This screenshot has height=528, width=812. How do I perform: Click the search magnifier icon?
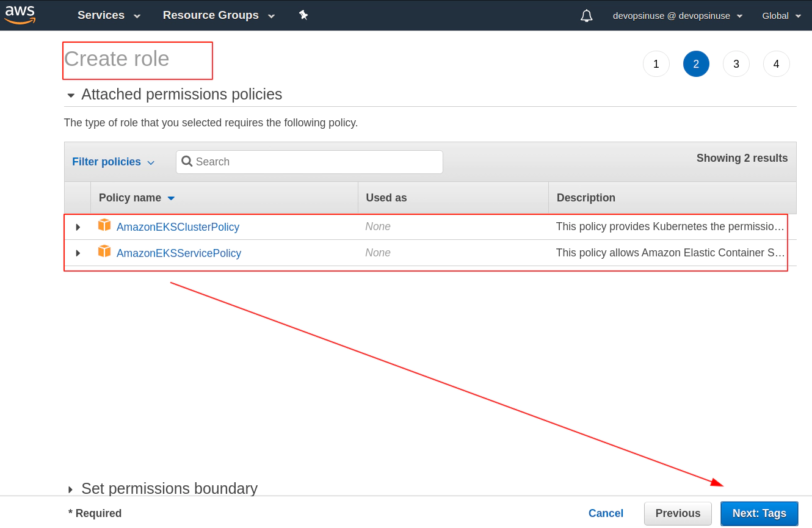[x=187, y=161]
